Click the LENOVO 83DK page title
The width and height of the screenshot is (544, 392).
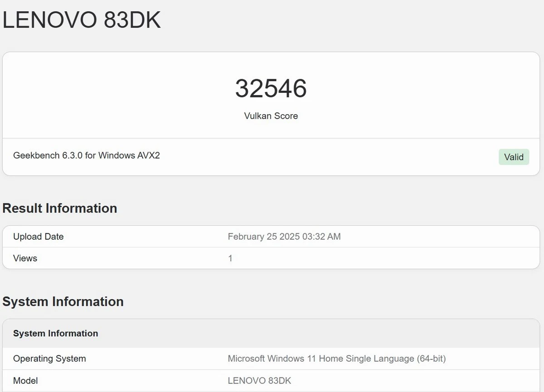[x=82, y=20]
